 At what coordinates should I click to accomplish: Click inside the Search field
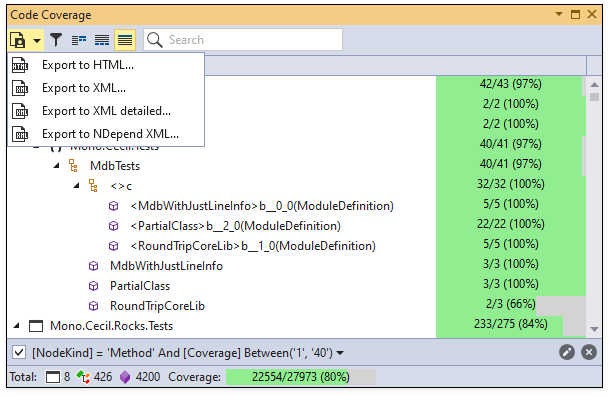243,40
